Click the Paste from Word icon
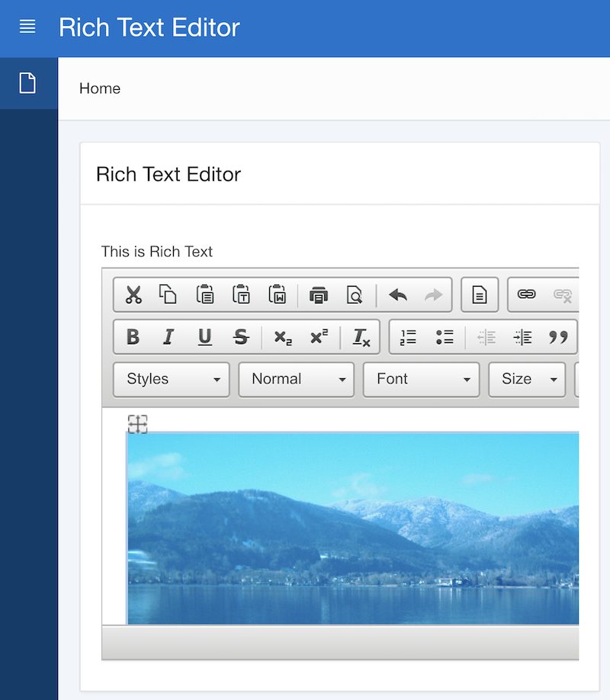The width and height of the screenshot is (610, 700). pyautogui.click(x=278, y=294)
